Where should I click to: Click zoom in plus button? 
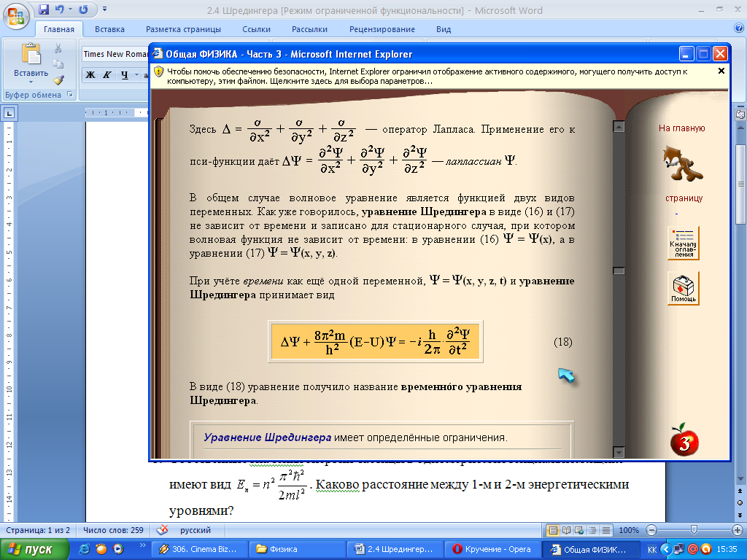pyautogui.click(x=738, y=530)
